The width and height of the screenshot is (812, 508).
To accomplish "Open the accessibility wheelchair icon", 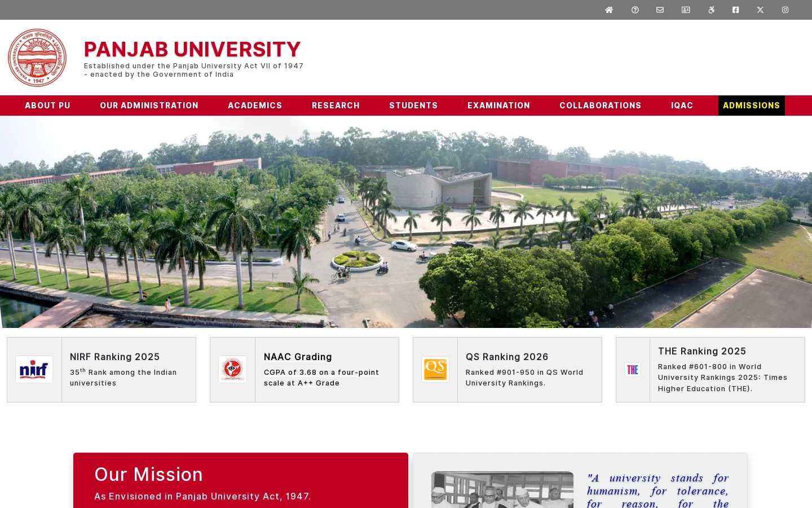I will click(x=711, y=10).
